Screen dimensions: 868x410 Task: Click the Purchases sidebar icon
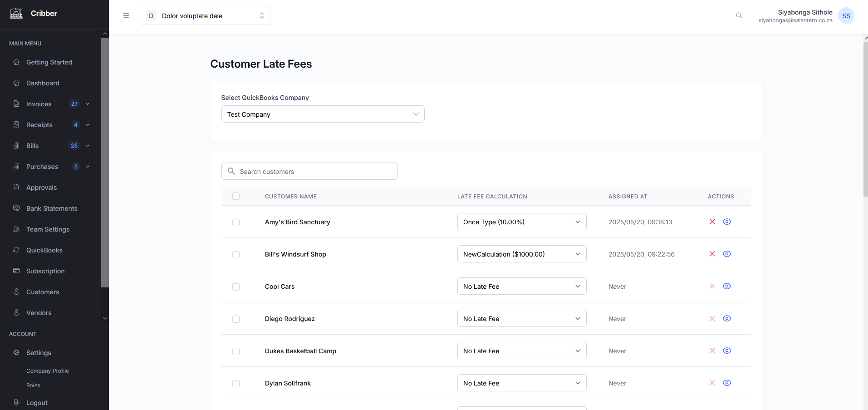[16, 166]
